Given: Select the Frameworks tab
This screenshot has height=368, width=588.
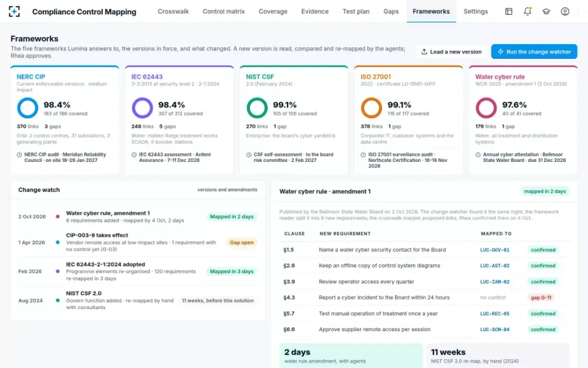Looking at the screenshot, I should pos(431,11).
